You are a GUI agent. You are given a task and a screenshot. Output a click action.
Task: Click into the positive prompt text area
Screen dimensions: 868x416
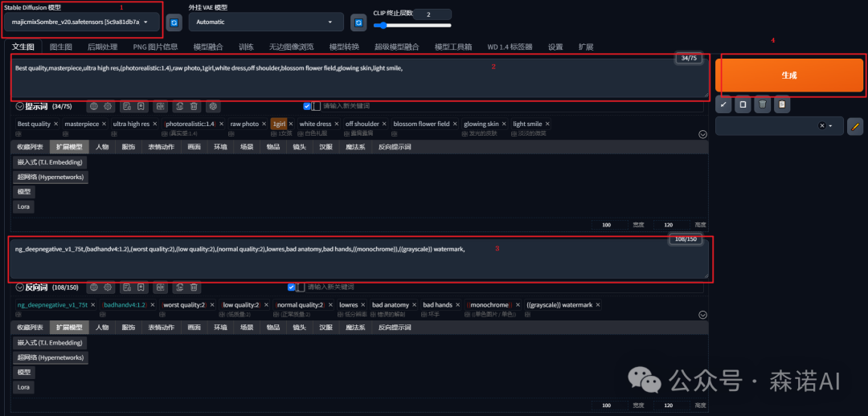coord(360,77)
